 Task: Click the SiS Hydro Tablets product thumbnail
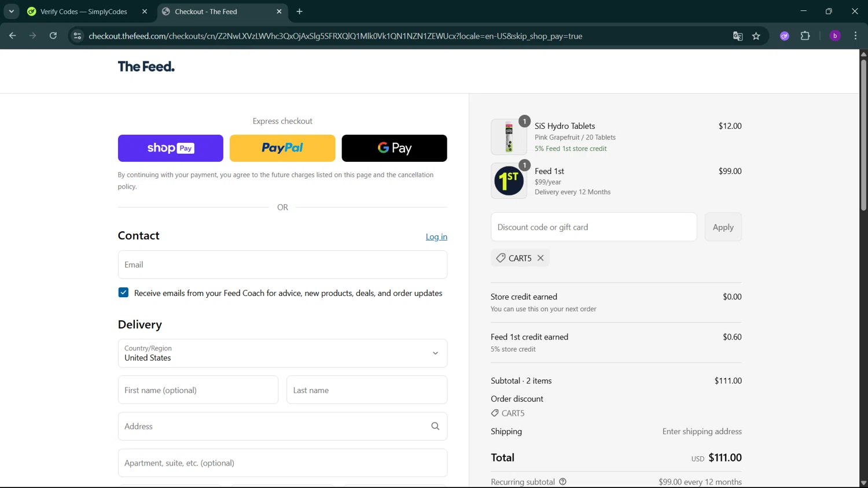tap(509, 137)
